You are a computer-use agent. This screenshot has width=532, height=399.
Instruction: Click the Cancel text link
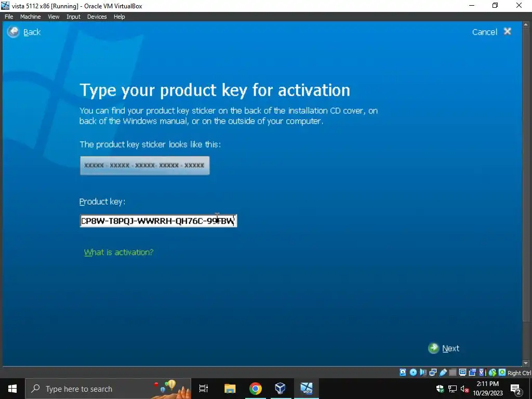485,32
